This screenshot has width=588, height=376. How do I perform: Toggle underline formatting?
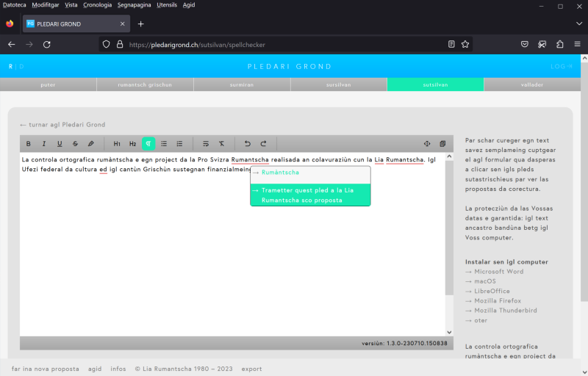click(60, 144)
